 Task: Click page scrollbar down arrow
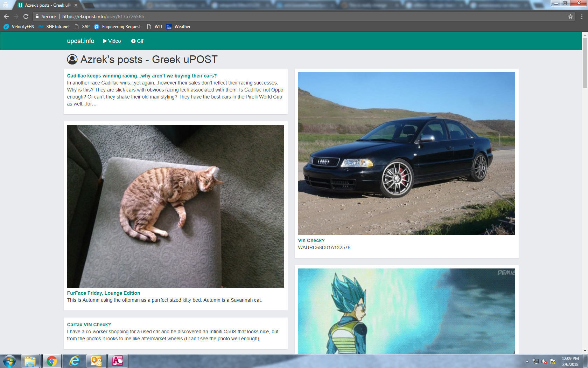coord(585,351)
